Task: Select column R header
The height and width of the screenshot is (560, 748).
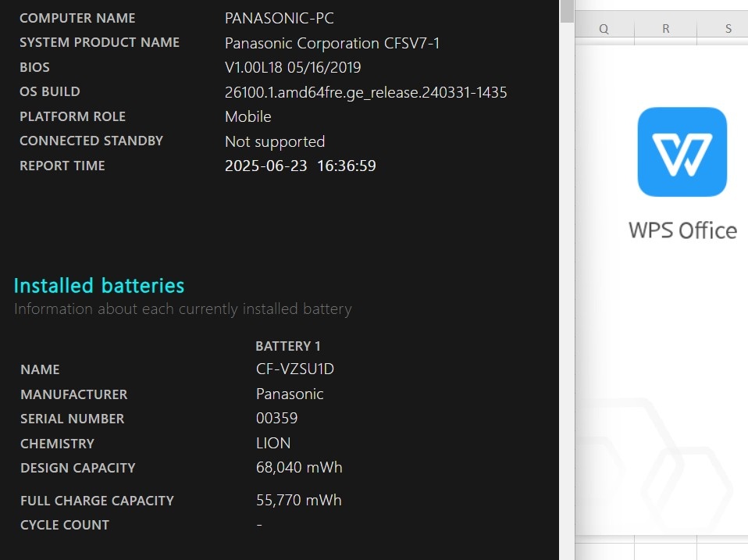Action: pyautogui.click(x=666, y=29)
